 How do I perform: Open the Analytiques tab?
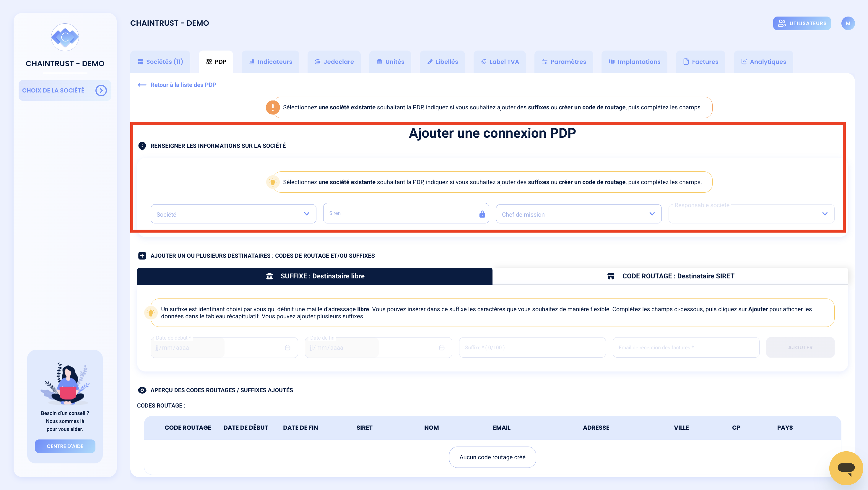[x=763, y=62]
